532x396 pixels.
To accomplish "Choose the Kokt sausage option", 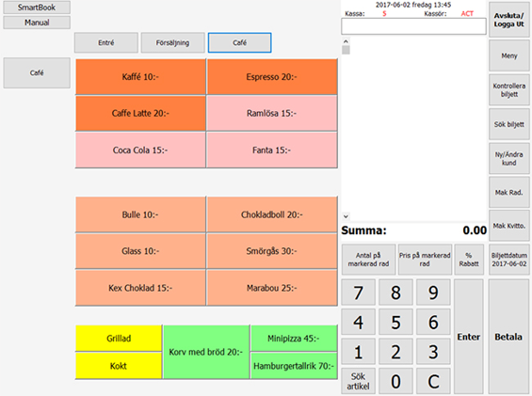I will (x=119, y=366).
